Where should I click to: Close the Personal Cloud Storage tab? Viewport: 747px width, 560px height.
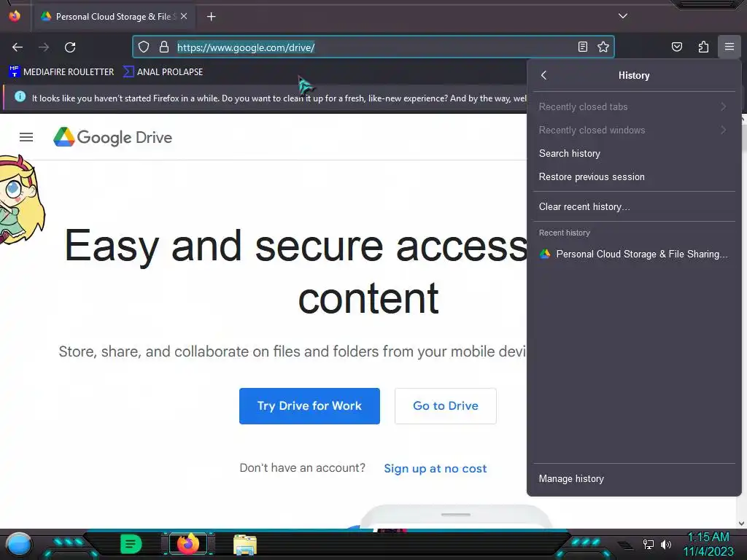coord(184,16)
